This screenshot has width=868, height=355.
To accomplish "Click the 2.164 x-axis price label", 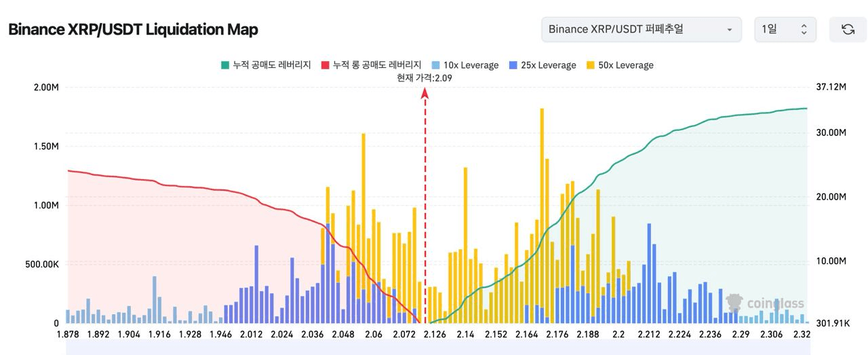I will coord(527,335).
